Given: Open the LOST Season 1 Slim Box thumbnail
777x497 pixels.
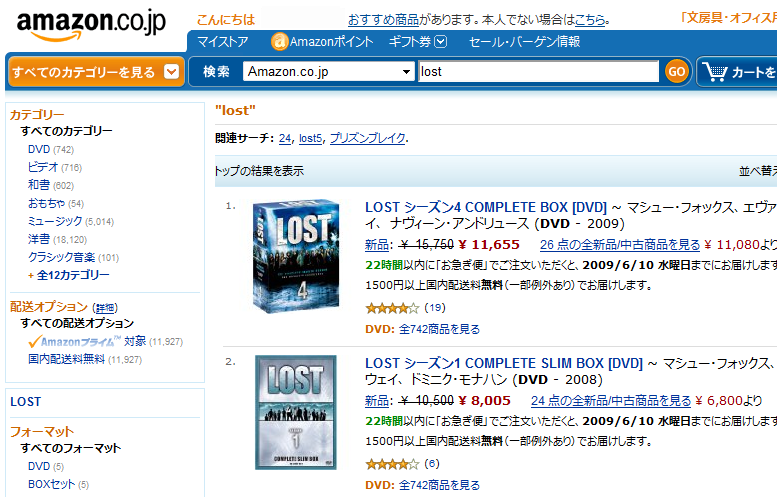Looking at the screenshot, I should pyautogui.click(x=296, y=412).
